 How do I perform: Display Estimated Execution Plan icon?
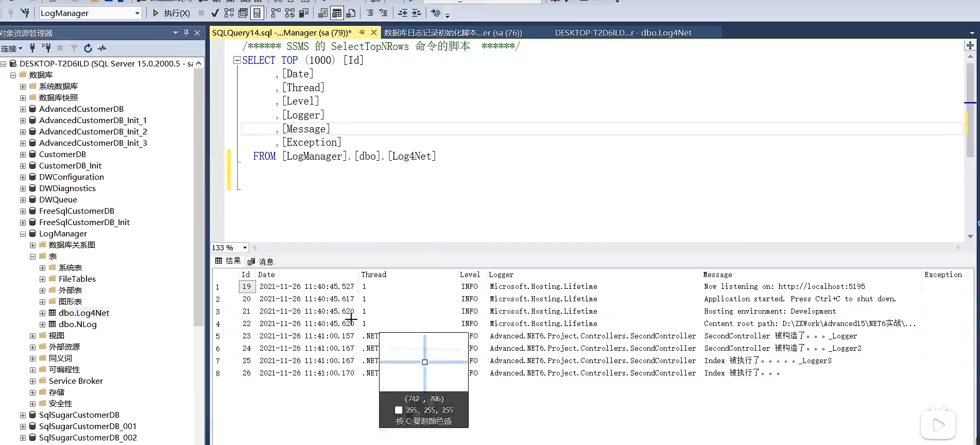(229, 13)
